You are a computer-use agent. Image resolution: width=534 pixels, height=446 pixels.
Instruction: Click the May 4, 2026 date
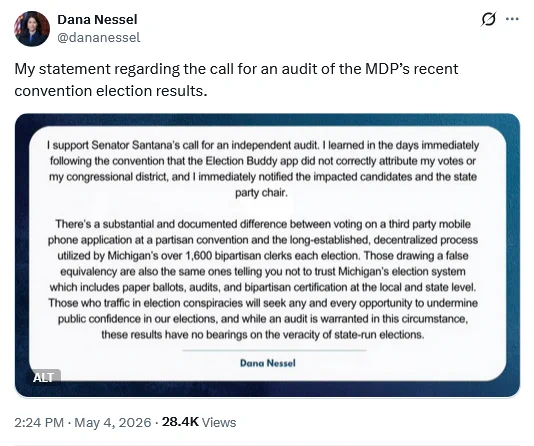point(112,423)
